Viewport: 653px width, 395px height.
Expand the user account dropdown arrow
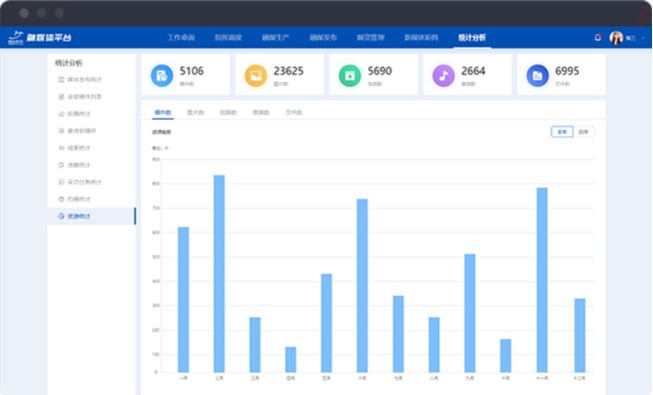[643, 38]
